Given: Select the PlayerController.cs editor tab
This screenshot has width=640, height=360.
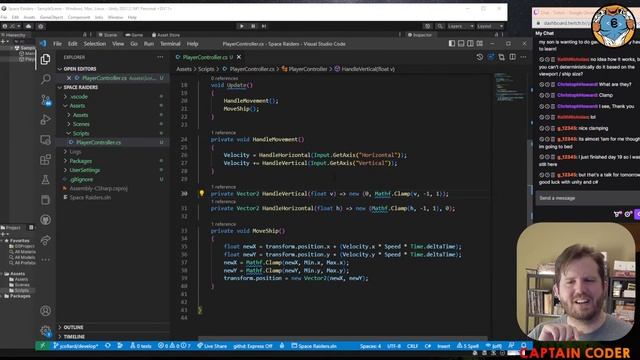Looking at the screenshot, I should click(208, 57).
